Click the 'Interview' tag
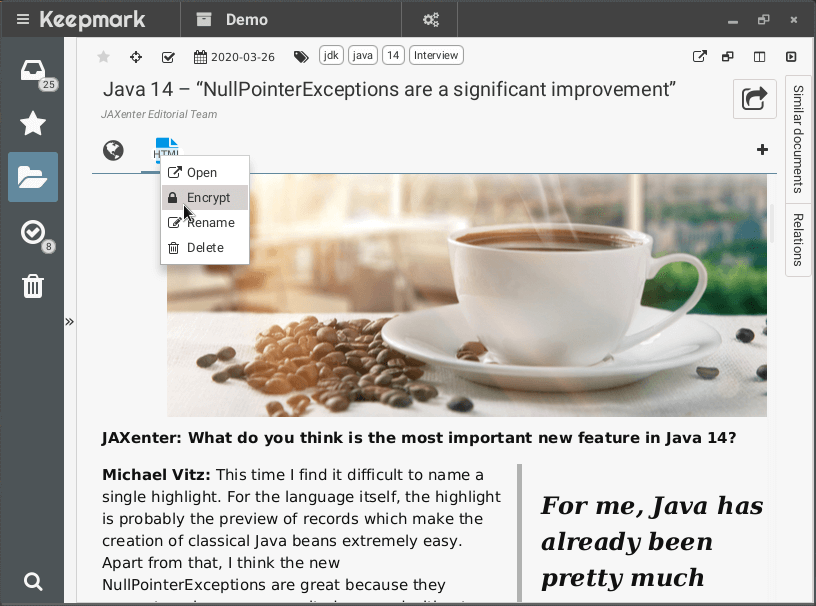 (436, 56)
